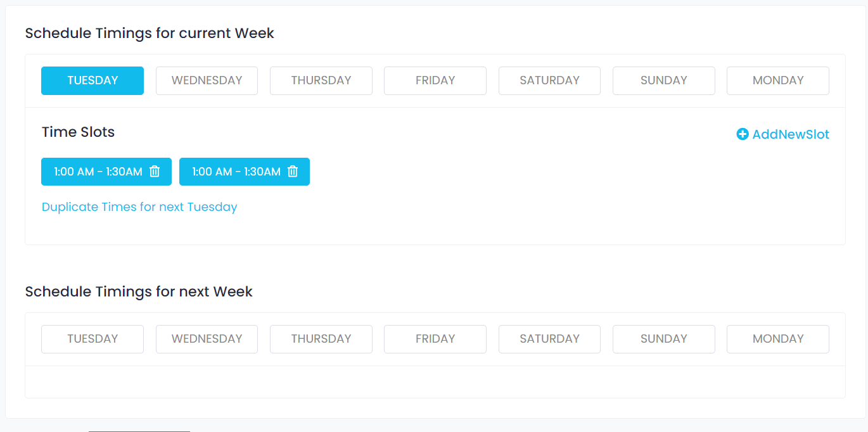The image size is (868, 432).
Task: Choose Saturday in next week schedule
Action: click(x=549, y=339)
